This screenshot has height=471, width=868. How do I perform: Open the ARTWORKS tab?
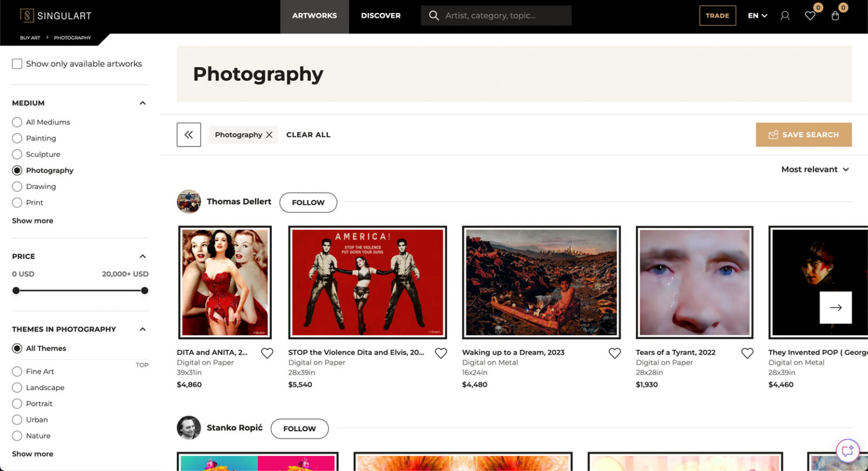314,16
